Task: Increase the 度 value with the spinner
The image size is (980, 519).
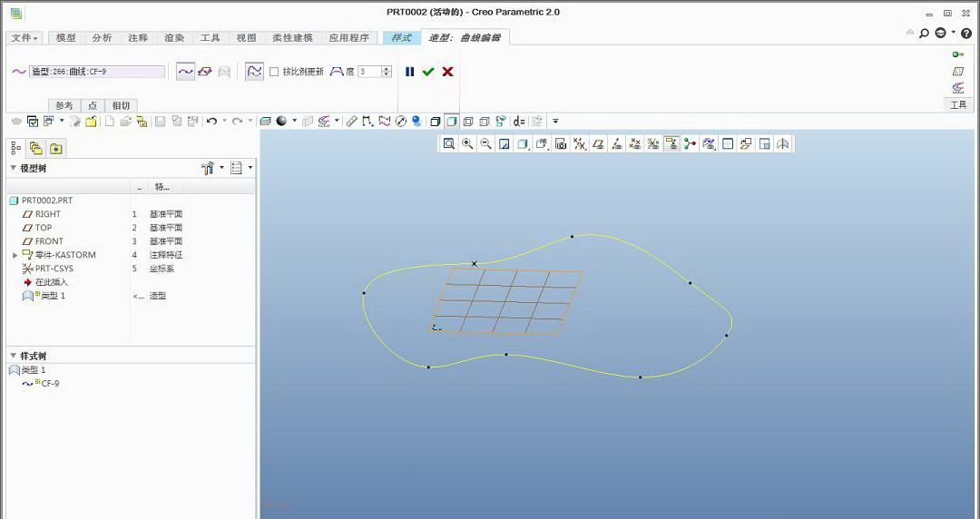Action: click(387, 69)
